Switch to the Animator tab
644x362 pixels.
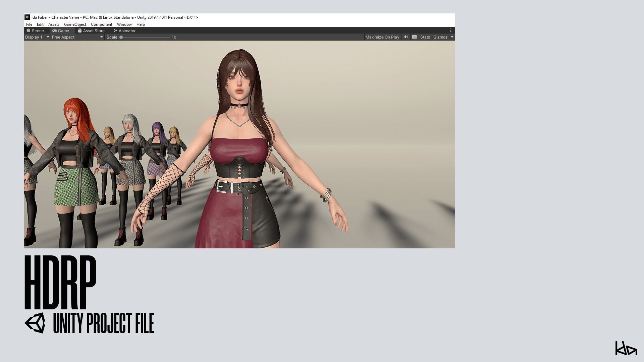pyautogui.click(x=124, y=31)
